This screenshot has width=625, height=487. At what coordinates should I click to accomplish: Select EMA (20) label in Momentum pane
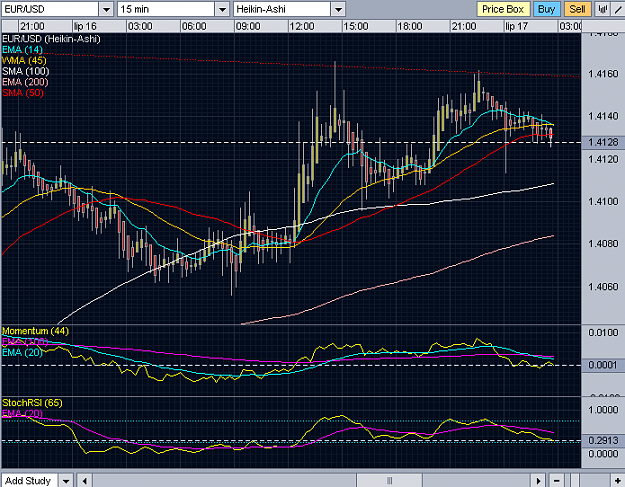coord(22,352)
